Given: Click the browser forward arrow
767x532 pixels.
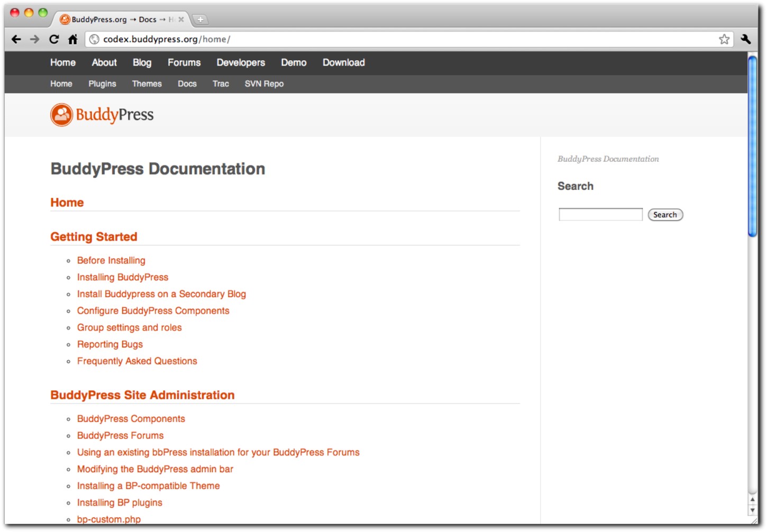Looking at the screenshot, I should pos(35,39).
